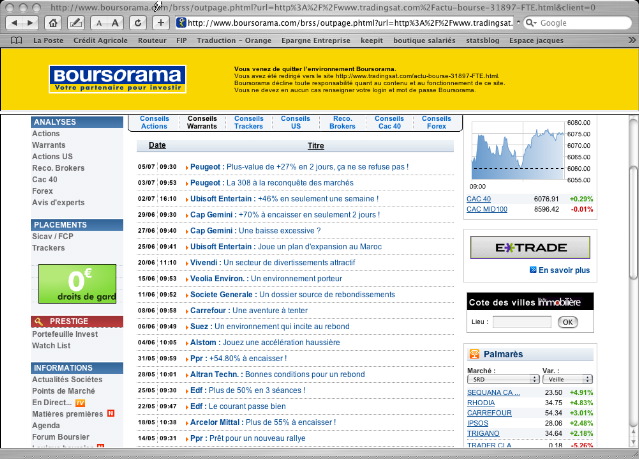639x459 pixels.
Task: Select the Conseils Forex tab
Action: pos(436,123)
